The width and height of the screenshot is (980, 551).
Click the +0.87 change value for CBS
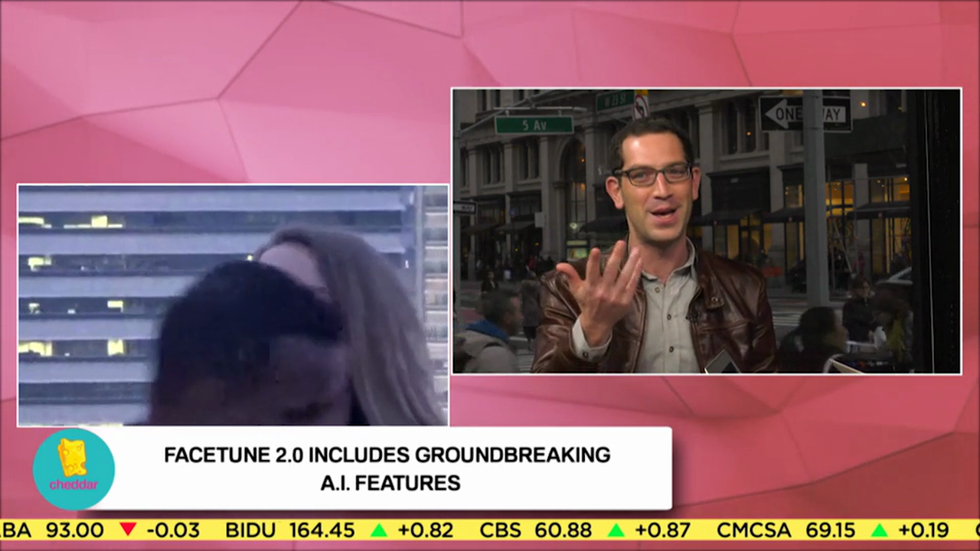pos(661,530)
